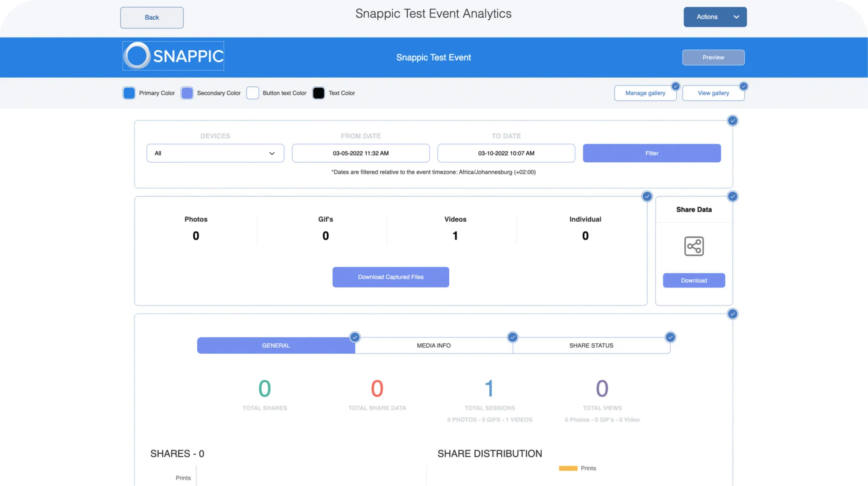This screenshot has width=868, height=486.
Task: Switch to the SHARE STATUS tab
Action: (591, 346)
